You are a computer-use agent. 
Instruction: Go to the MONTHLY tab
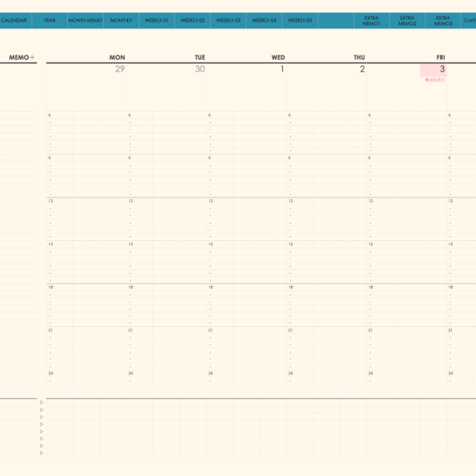click(121, 20)
